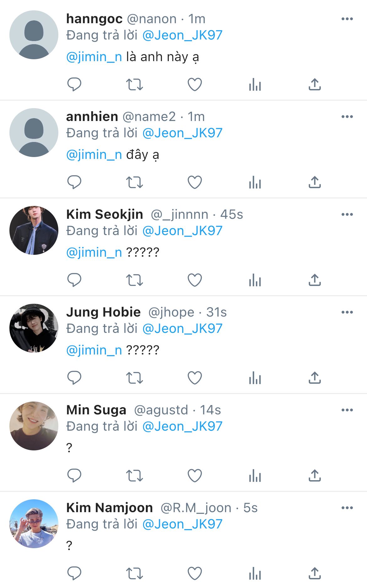View analytics on Jung Hobie's tweet
This screenshot has height=588, width=367.
(255, 378)
